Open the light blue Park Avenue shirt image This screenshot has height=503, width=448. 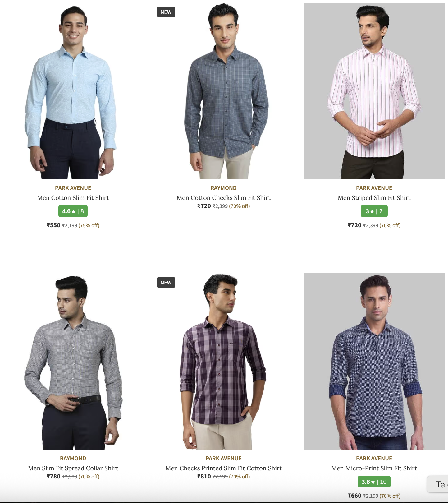(73, 91)
